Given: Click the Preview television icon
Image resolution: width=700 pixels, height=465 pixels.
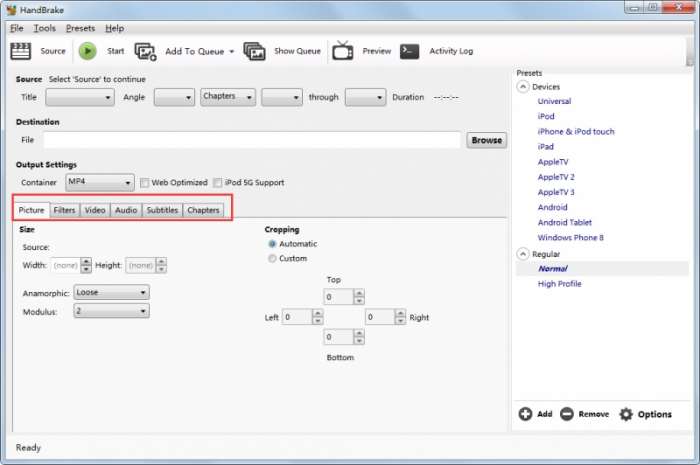Looking at the screenshot, I should point(342,51).
